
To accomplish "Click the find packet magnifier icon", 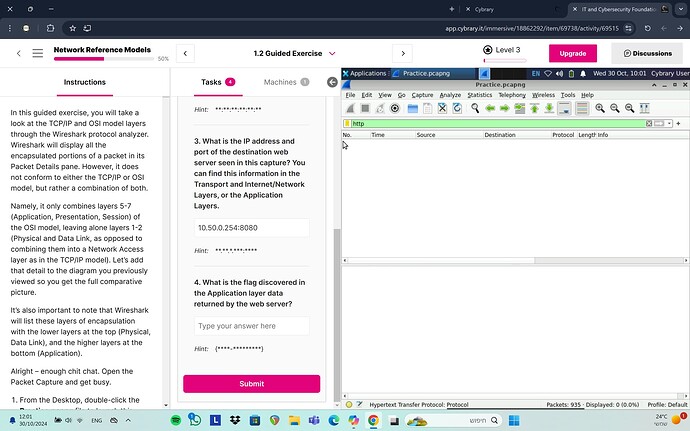I will point(474,108).
